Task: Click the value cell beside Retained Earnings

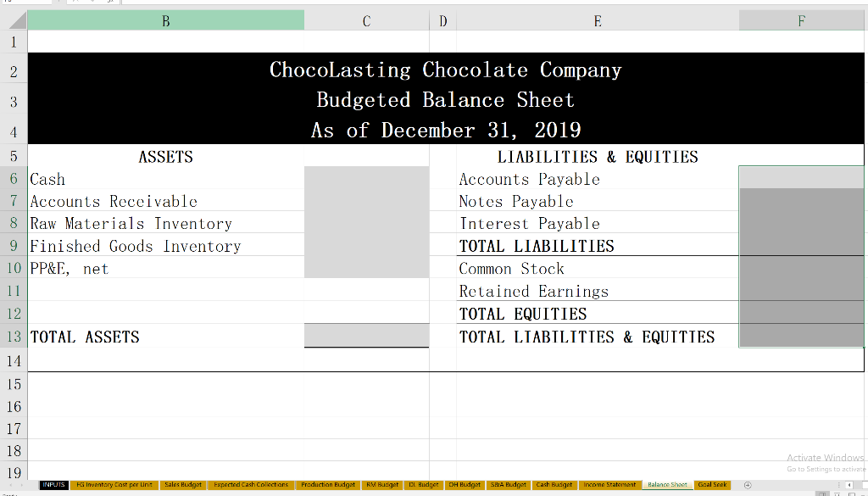Action: pos(802,291)
